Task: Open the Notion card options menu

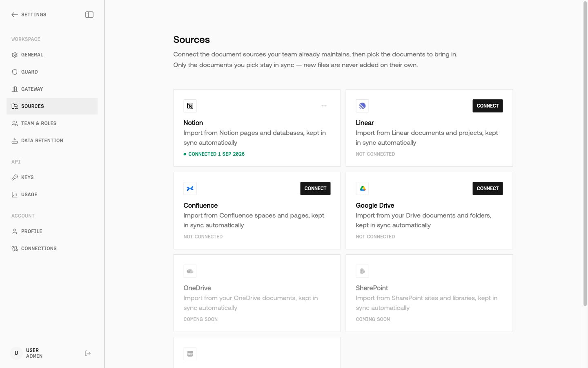Action: [x=324, y=106]
